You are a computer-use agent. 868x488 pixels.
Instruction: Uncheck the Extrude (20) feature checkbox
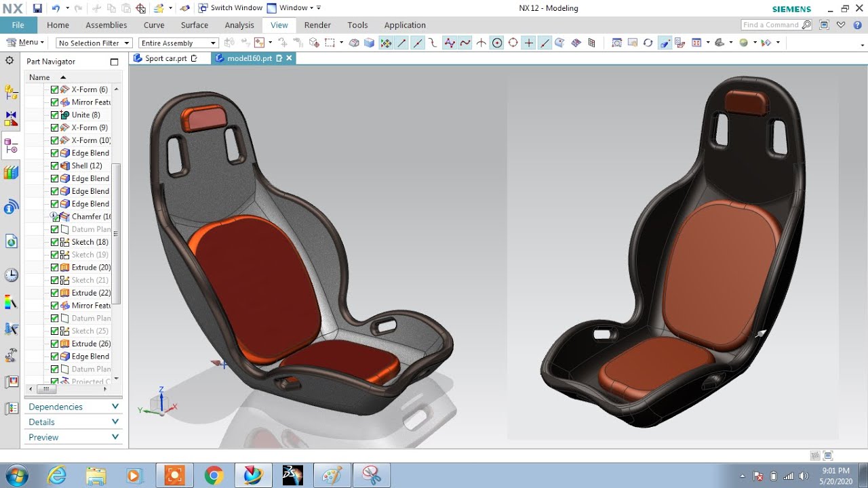point(55,267)
